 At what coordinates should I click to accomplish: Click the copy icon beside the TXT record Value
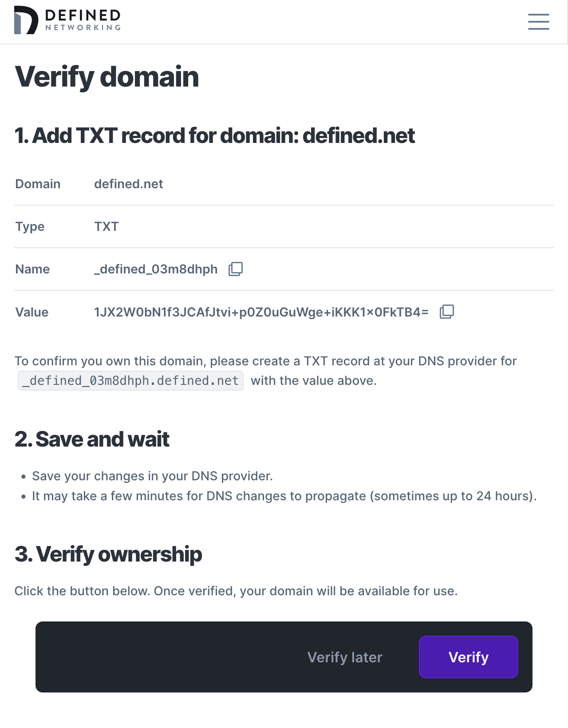447,312
